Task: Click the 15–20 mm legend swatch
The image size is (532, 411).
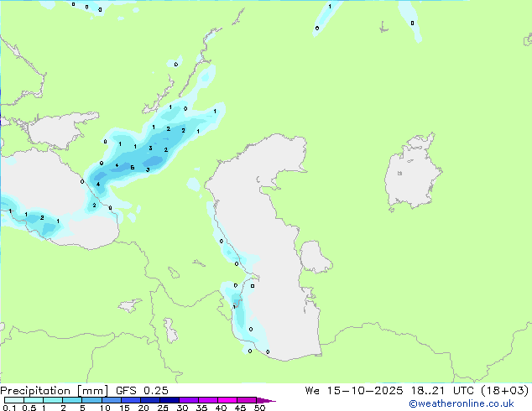Action: coord(130,400)
